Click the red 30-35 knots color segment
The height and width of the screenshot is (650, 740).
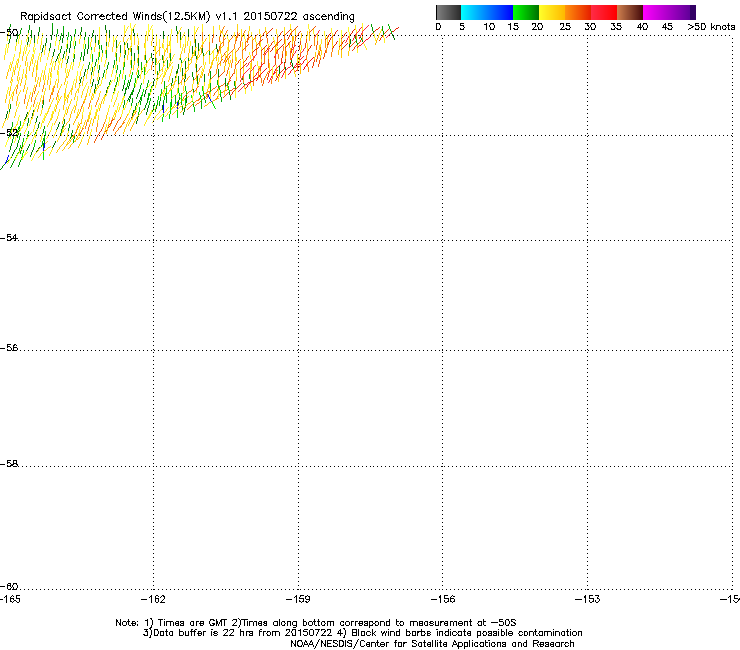604,12
